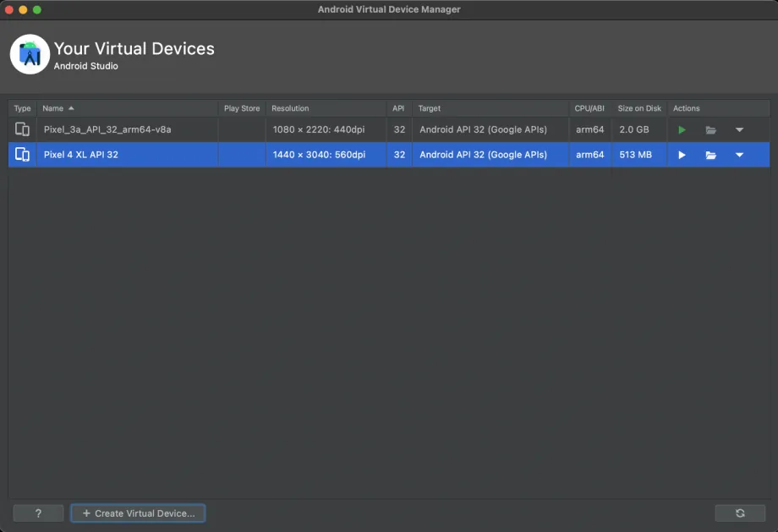Viewport: 778px width, 532px height.
Task: Click arm64 cell in Pixel 4 XL row
Action: pyautogui.click(x=590, y=154)
